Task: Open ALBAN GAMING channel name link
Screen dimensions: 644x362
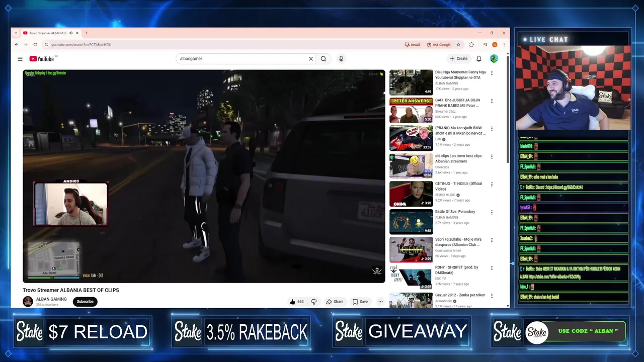Action: coord(51,299)
